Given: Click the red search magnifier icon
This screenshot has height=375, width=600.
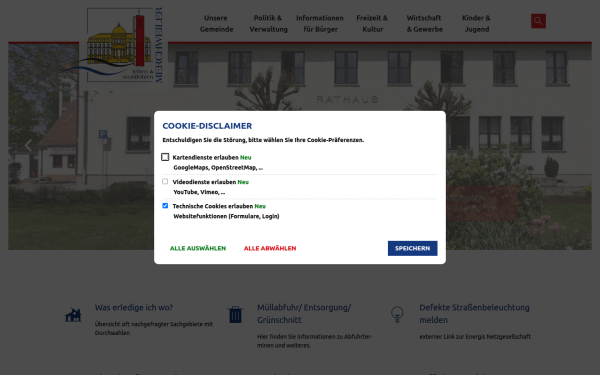Looking at the screenshot, I should (x=538, y=21).
